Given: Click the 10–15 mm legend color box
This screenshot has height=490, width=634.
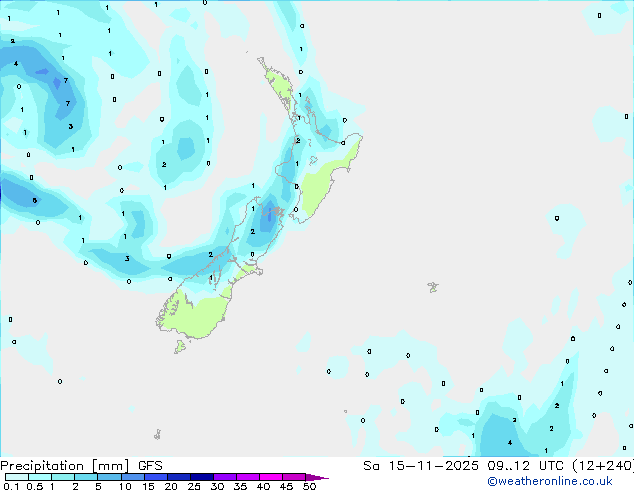Looking at the screenshot, I should pyautogui.click(x=132, y=477).
